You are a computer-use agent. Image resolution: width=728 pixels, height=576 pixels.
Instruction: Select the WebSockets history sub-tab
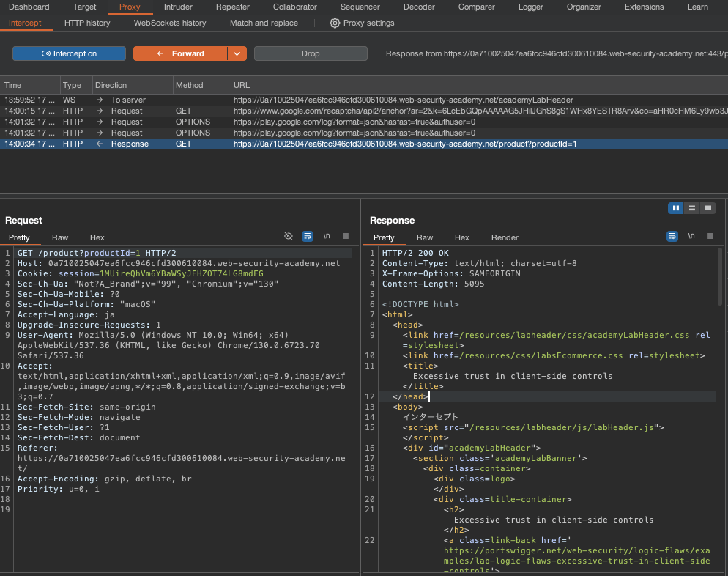[x=170, y=23]
